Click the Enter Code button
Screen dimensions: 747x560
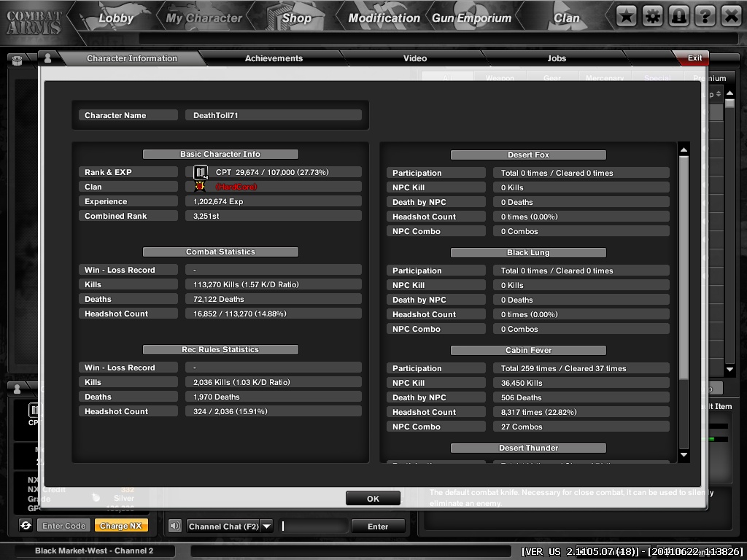pos(64,526)
